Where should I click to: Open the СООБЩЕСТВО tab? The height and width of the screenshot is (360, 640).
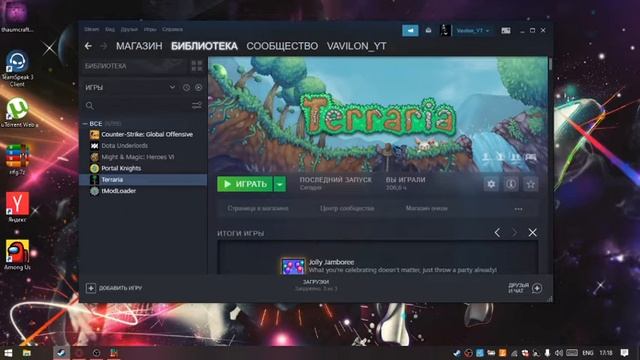click(x=282, y=46)
